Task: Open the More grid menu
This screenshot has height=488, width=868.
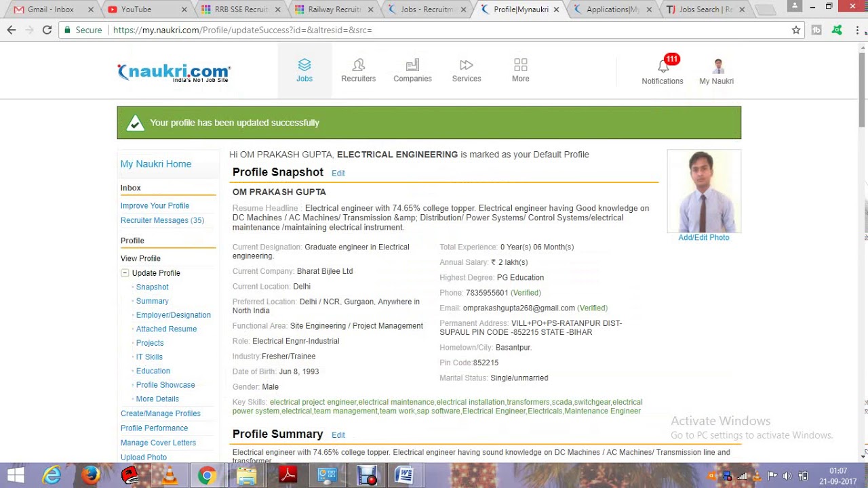Action: pyautogui.click(x=521, y=65)
